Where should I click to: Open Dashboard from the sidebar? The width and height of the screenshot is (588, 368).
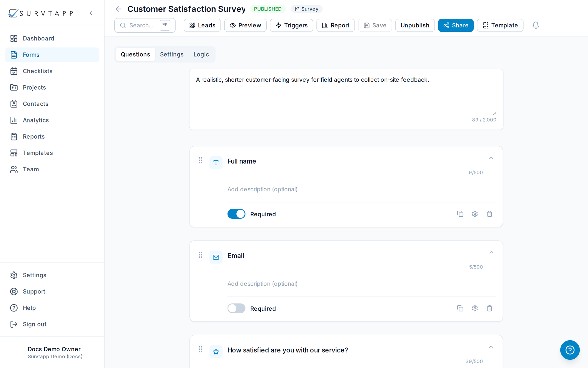(x=52, y=39)
